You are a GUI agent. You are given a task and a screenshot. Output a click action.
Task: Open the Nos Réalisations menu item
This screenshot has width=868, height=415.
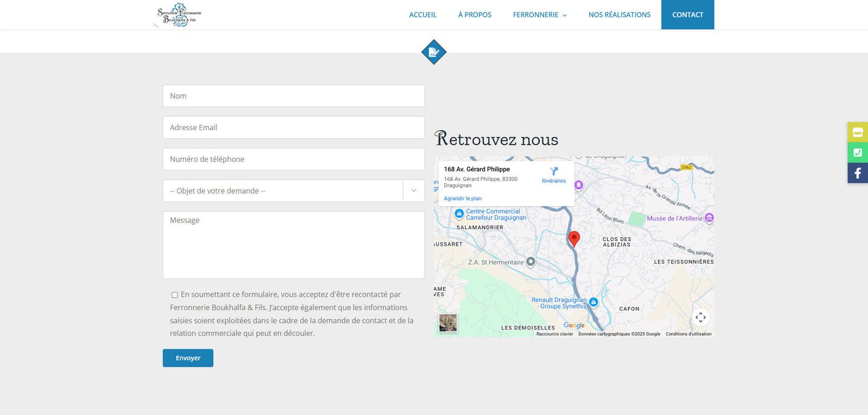pyautogui.click(x=619, y=15)
